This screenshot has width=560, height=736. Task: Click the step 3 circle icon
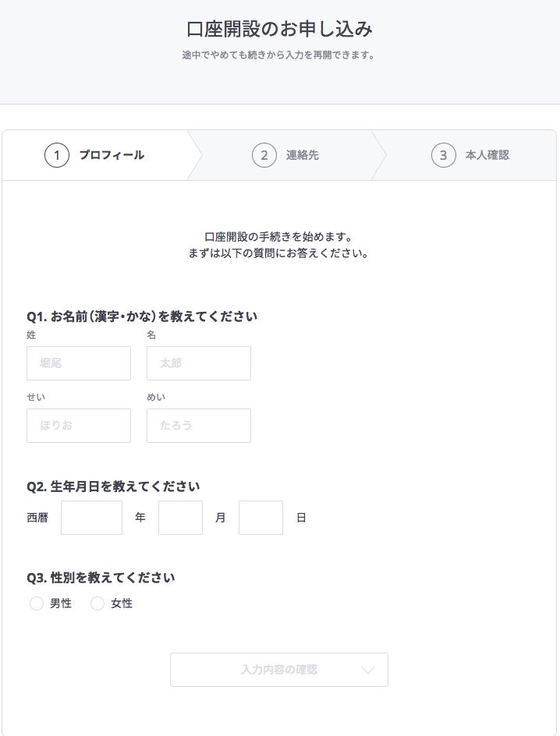[444, 155]
